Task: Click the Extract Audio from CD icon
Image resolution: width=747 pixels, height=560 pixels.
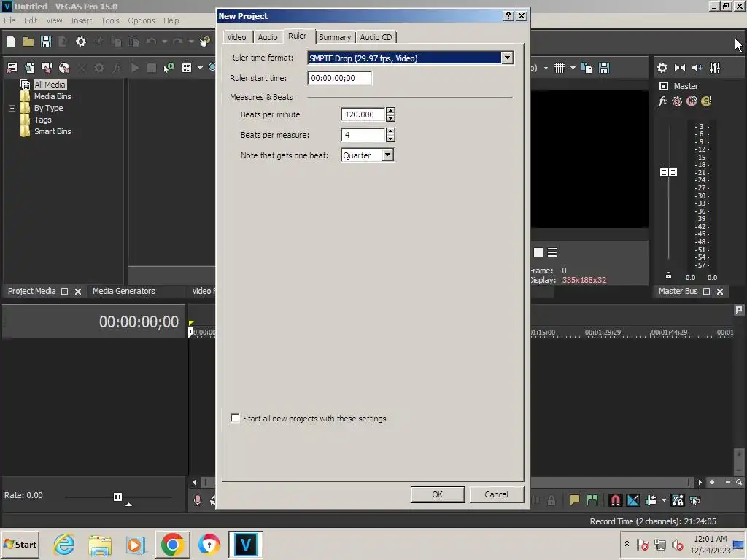Action: pos(64,68)
